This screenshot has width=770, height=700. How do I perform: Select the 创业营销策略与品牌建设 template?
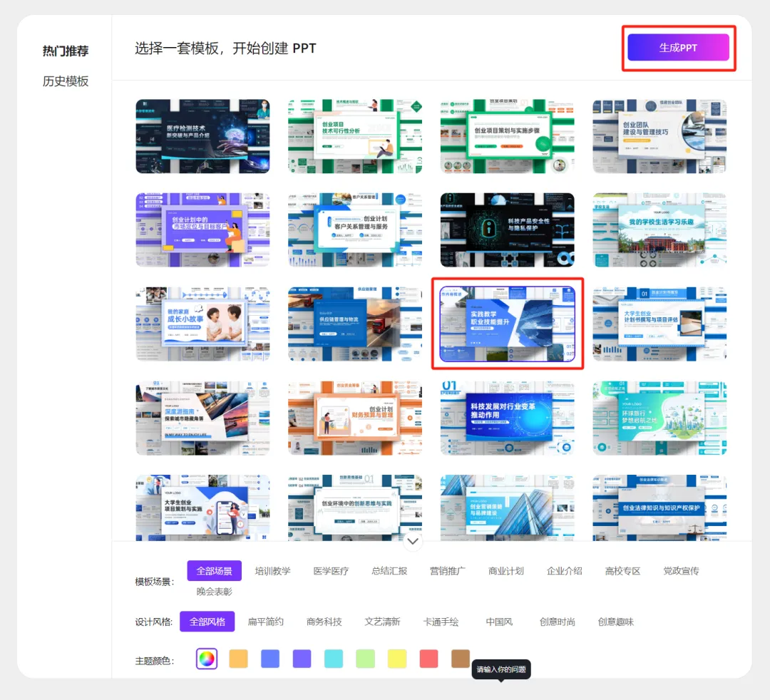tap(507, 508)
